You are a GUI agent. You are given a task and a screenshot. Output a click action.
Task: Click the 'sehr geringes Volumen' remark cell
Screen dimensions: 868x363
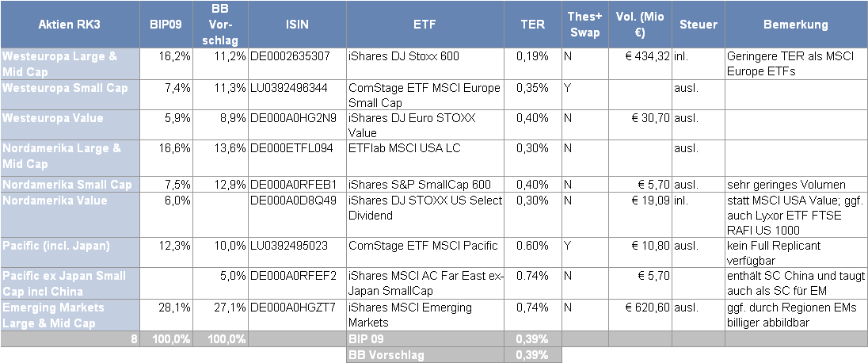coord(795,185)
